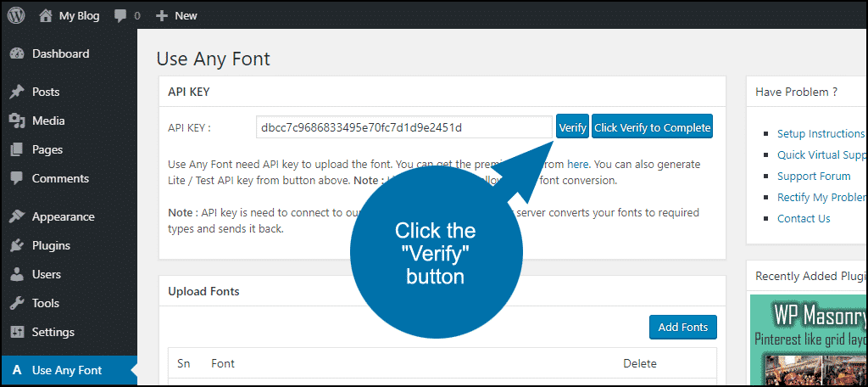This screenshot has width=868, height=387.
Task: Click the Add Fonts button
Action: point(682,327)
